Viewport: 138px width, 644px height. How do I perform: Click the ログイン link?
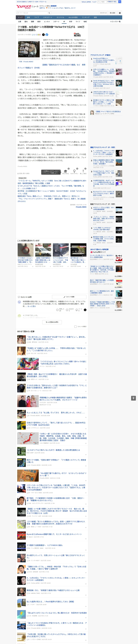pyautogui.click(x=42, y=8)
